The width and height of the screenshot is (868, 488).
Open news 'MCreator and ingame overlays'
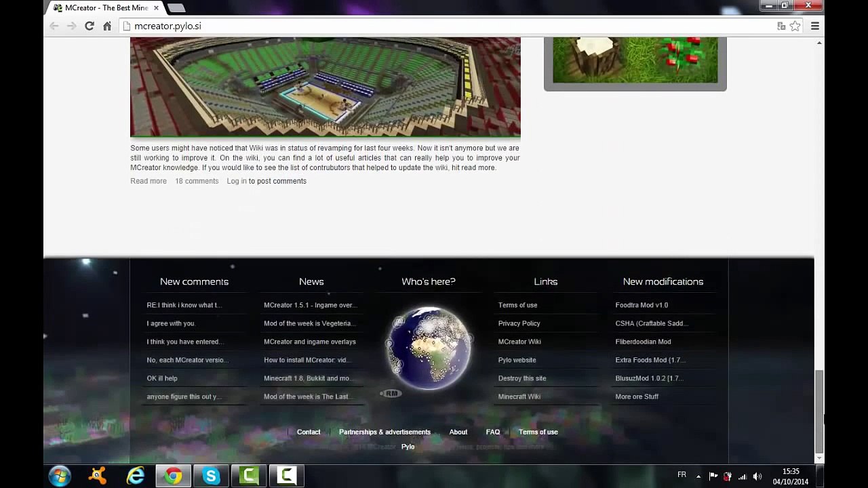(310, 342)
